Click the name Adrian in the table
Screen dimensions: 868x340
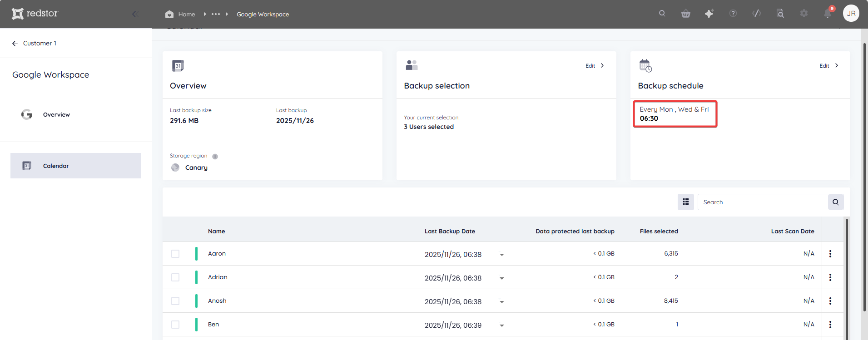218,277
